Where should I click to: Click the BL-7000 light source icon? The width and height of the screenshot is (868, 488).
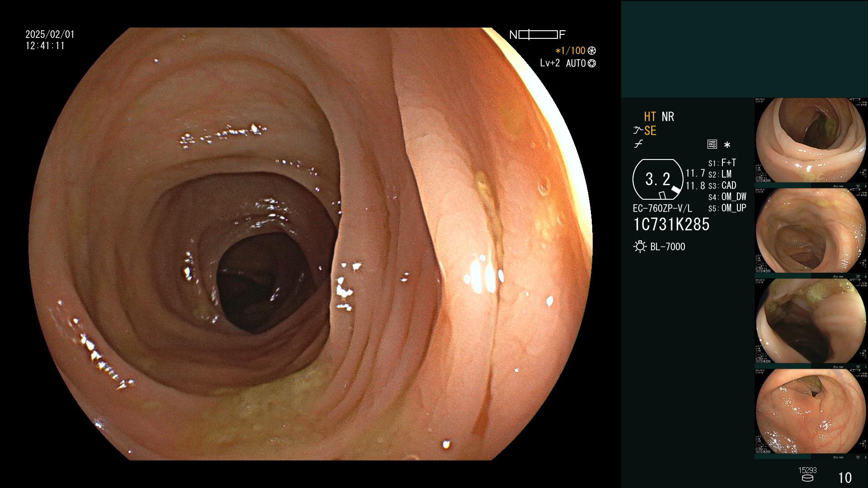[x=640, y=247]
